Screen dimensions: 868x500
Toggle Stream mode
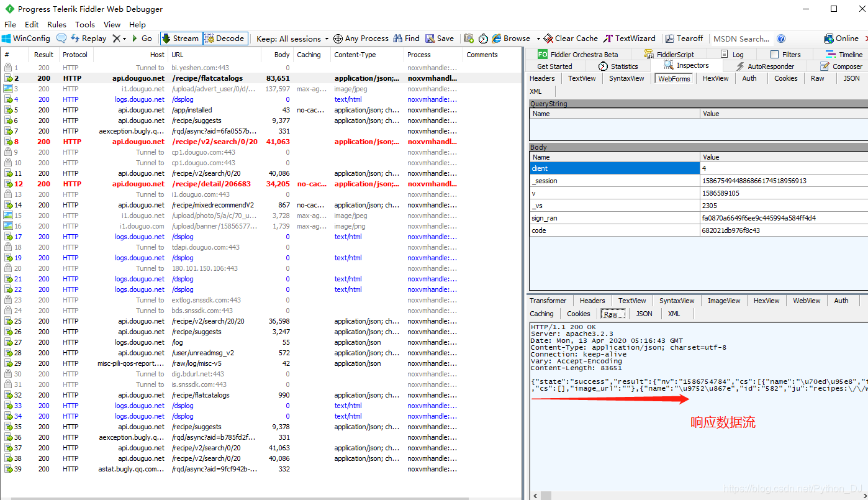pyautogui.click(x=180, y=39)
